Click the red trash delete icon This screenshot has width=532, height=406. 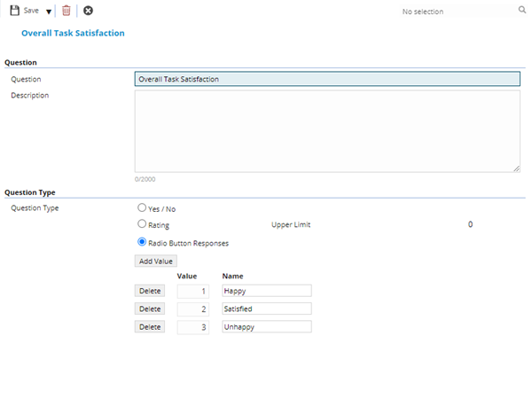point(66,11)
